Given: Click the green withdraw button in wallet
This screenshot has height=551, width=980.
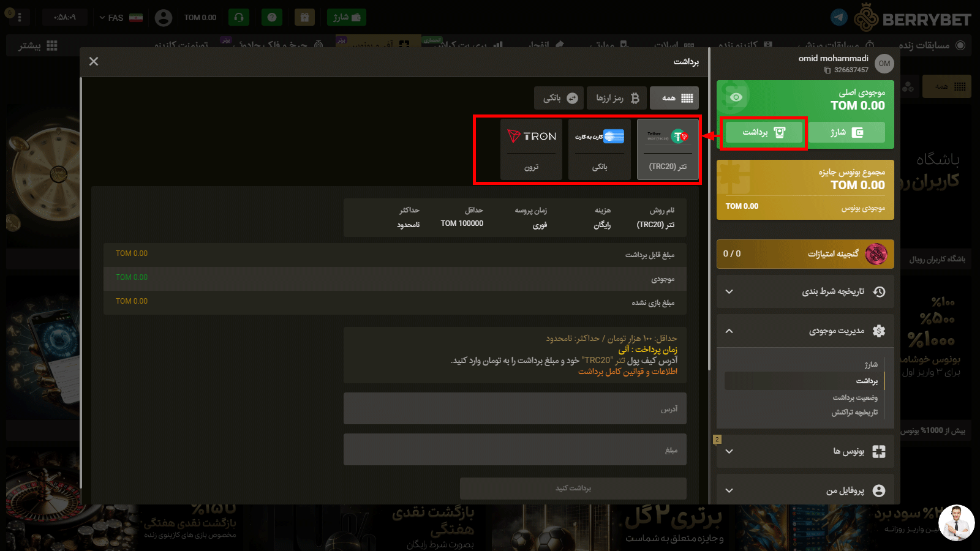Looking at the screenshot, I should [x=764, y=132].
